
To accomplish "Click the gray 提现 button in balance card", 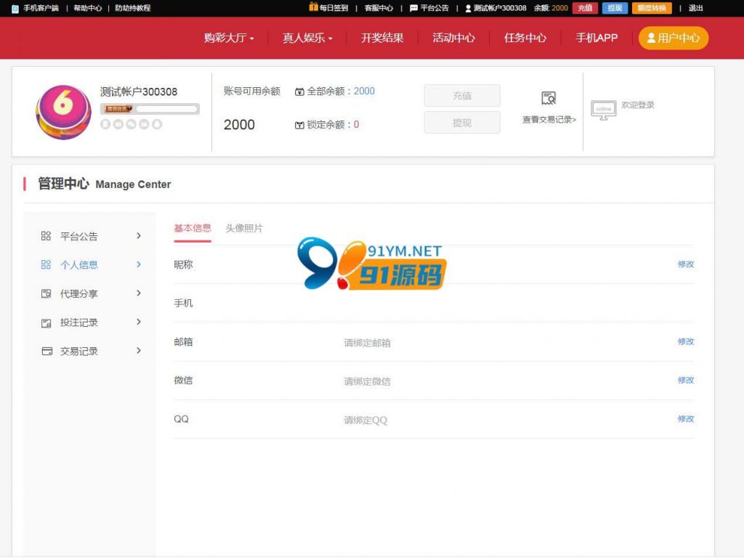I will point(462,123).
